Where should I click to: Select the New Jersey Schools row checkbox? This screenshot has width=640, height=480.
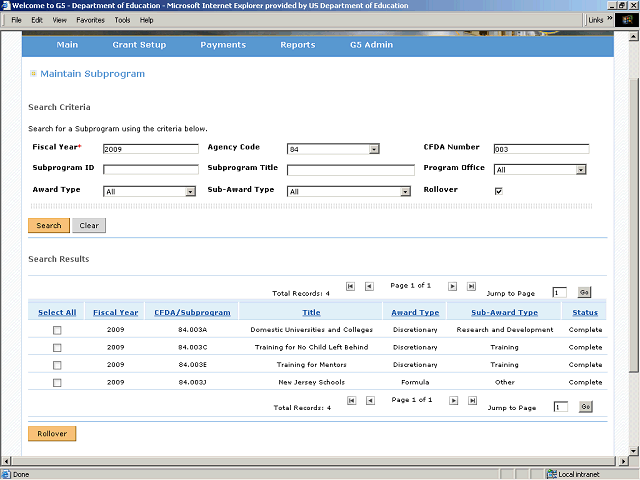click(x=57, y=383)
